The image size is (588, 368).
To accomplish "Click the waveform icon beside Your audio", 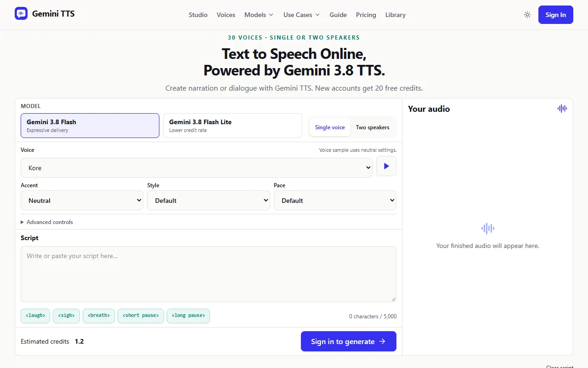I will click(x=562, y=109).
